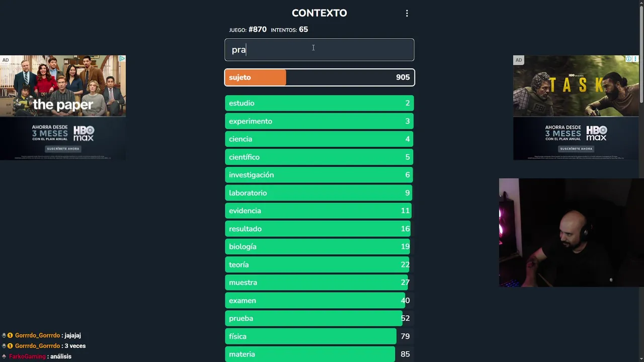Click the AD label on the Task ad
Screen dimensions: 644x362
[x=518, y=60]
